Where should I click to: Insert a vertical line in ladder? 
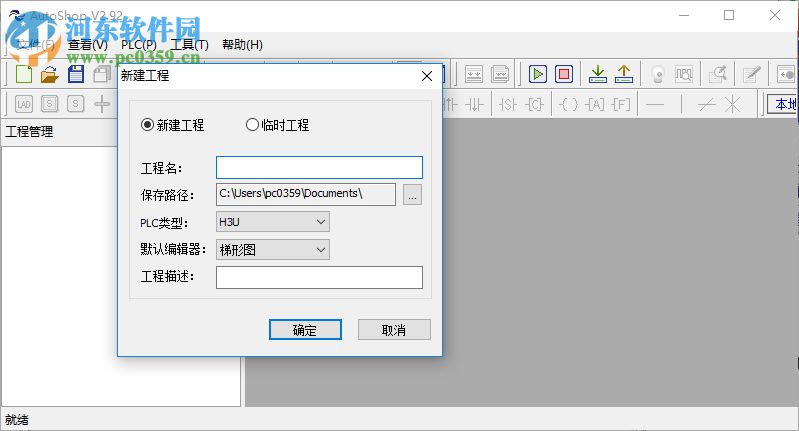coord(681,105)
